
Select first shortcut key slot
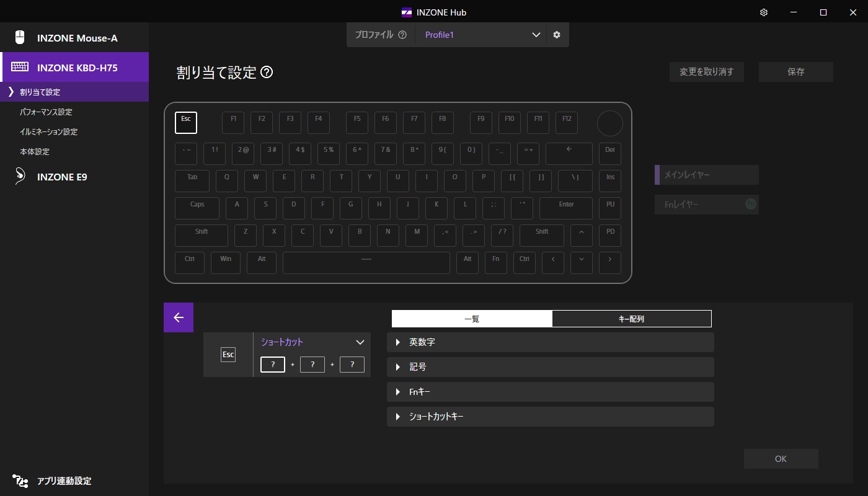(273, 365)
